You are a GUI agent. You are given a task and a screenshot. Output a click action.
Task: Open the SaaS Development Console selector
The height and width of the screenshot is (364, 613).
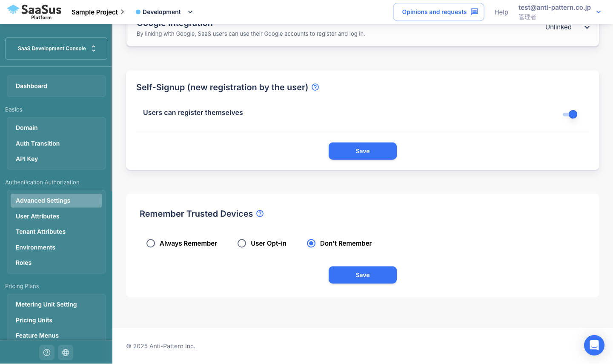point(56,49)
